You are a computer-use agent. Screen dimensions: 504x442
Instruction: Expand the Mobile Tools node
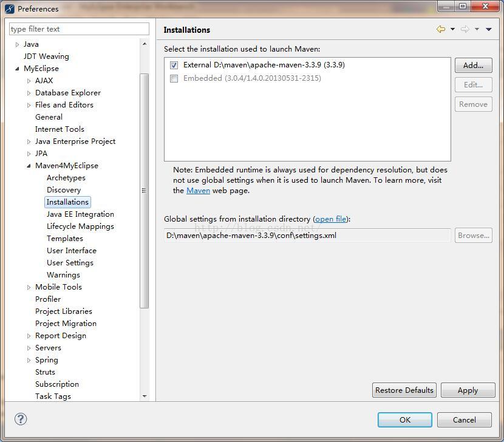coord(29,287)
